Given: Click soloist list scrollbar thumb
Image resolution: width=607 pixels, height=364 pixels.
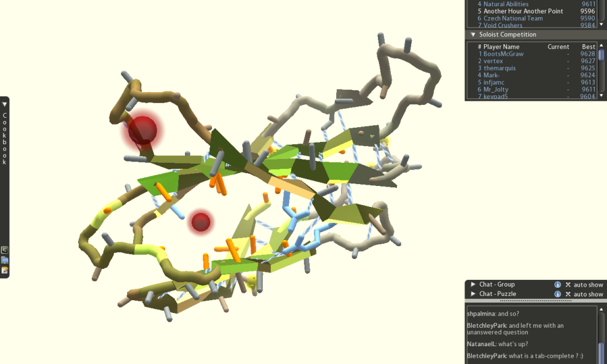Looking at the screenshot, I should tap(601, 55).
